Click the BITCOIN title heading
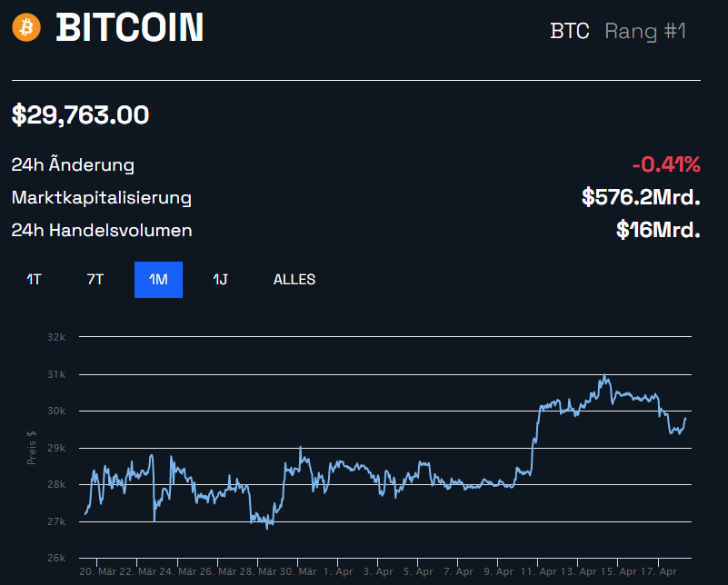Image resolution: width=728 pixels, height=585 pixels. coord(130,28)
